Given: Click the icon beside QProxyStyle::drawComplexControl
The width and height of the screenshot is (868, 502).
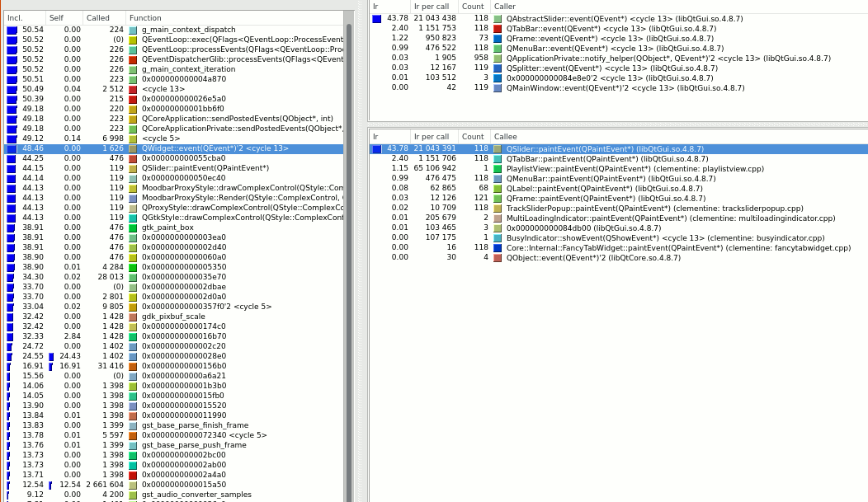Looking at the screenshot, I should click(x=133, y=208).
